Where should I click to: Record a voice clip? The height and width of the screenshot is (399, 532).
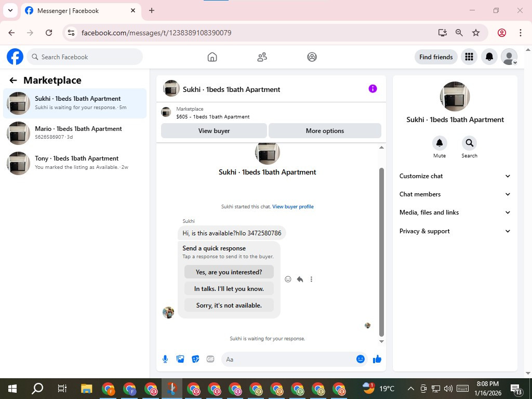click(165, 359)
